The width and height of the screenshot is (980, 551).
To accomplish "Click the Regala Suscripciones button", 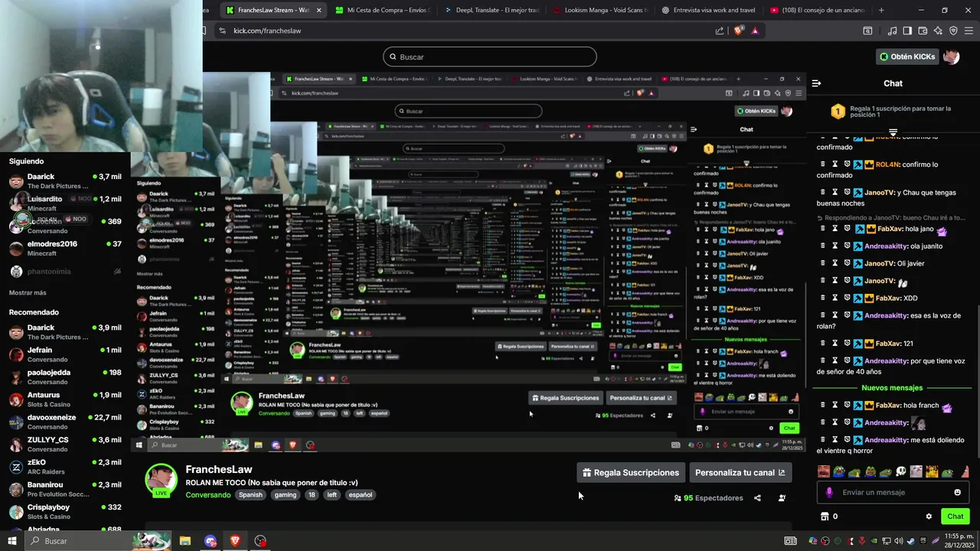I will coord(631,473).
